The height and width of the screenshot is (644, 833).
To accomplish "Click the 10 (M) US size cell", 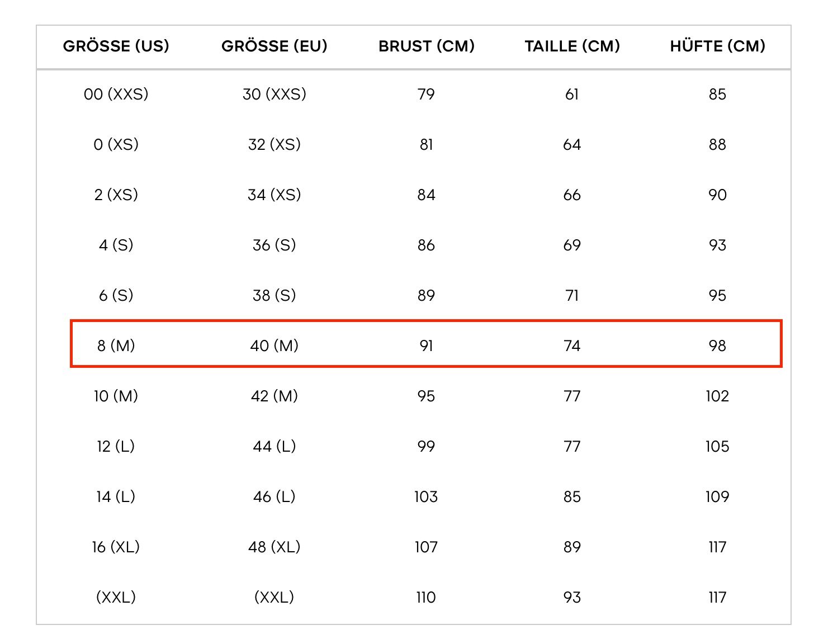I will [116, 396].
